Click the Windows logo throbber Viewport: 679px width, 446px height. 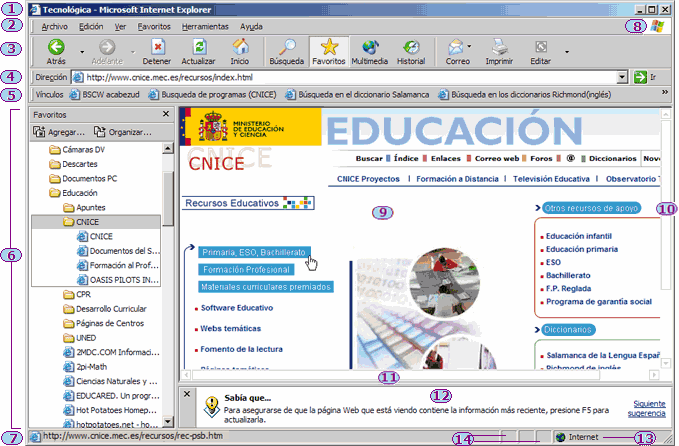tap(657, 26)
